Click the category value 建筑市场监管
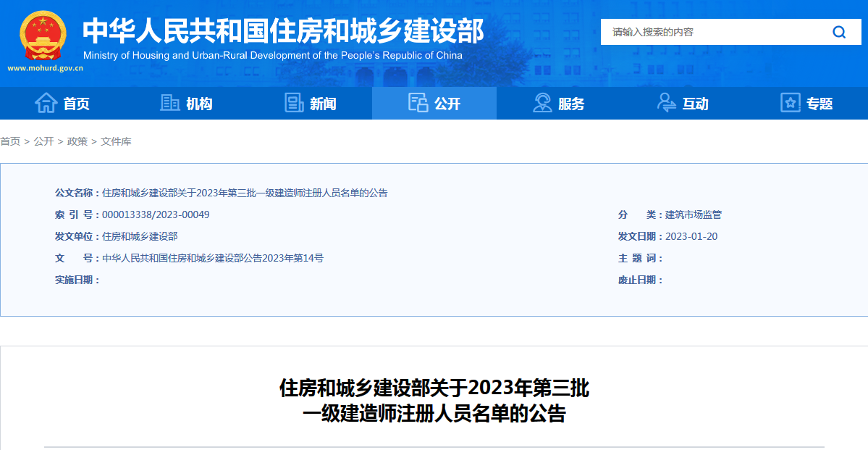868x450 pixels. click(693, 215)
